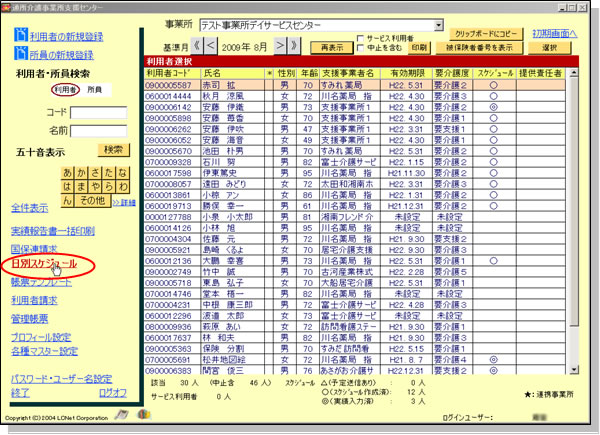Toggle the 中止を含む checkbox

pos(360,48)
